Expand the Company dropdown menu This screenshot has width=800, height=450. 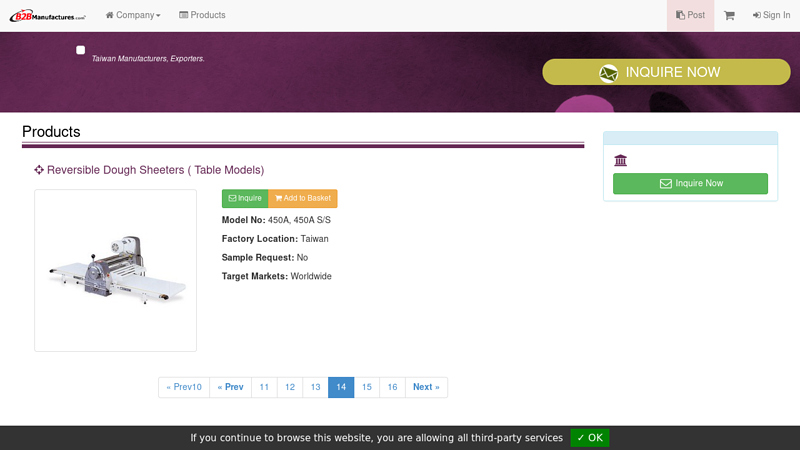tap(133, 15)
